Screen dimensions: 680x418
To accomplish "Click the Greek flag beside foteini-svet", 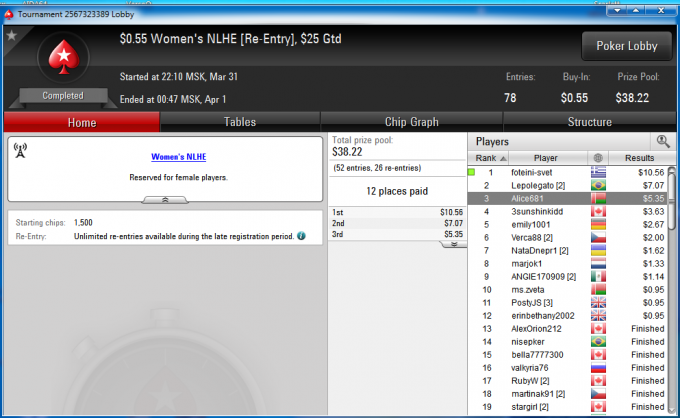I will click(x=598, y=173).
